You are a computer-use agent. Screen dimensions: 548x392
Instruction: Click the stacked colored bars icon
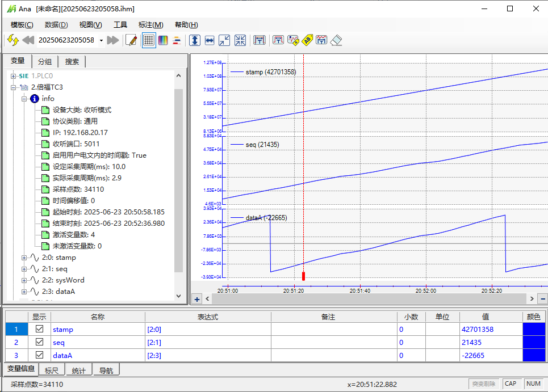(x=177, y=40)
